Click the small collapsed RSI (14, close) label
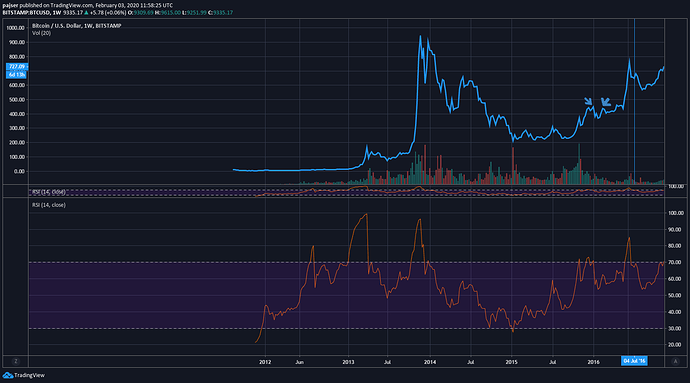690x383 pixels. (x=49, y=192)
